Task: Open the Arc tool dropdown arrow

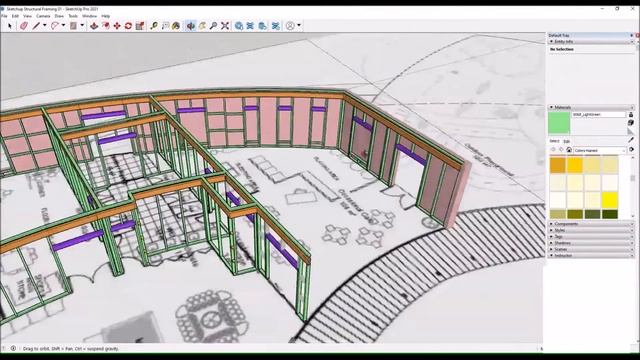Action: tap(63, 26)
